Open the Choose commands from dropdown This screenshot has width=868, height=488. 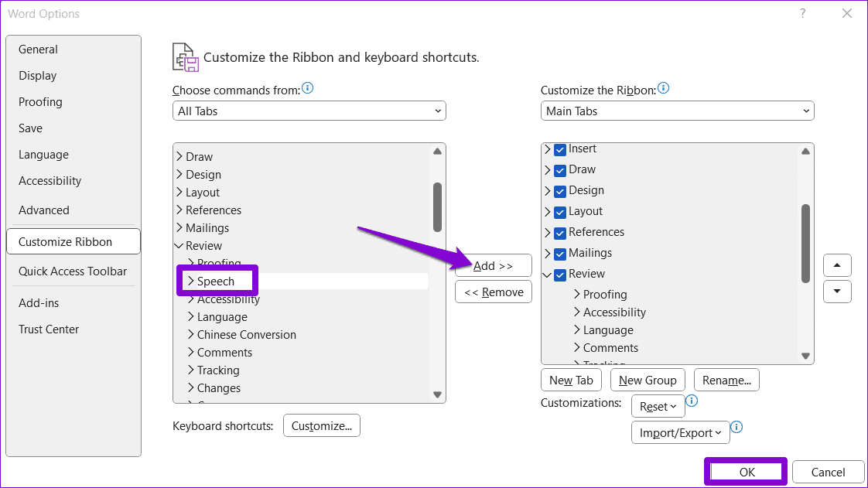(309, 111)
